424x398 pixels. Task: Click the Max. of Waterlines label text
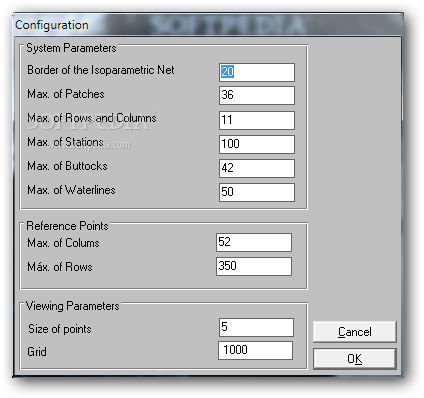(71, 190)
